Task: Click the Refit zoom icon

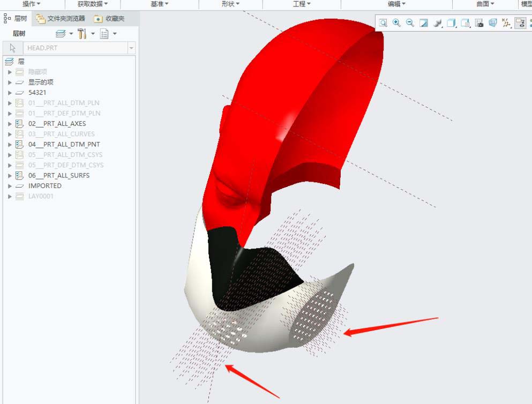Action: 383,23
